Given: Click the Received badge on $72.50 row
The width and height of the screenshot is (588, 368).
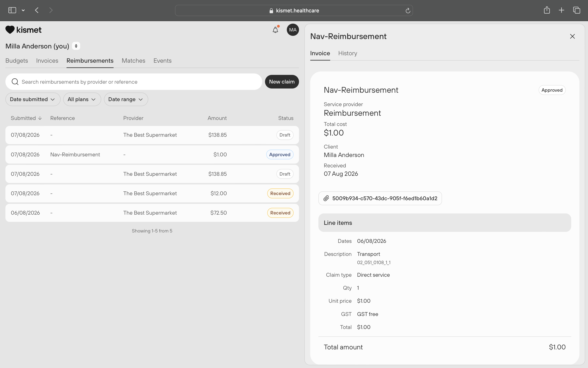Looking at the screenshot, I should [280, 213].
